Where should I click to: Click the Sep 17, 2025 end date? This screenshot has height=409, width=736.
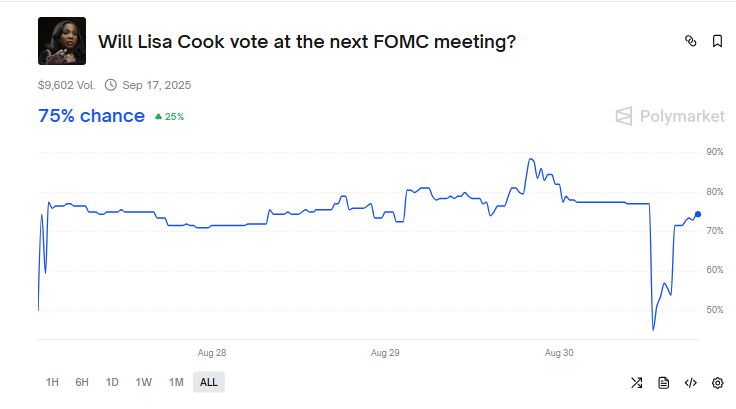point(156,86)
